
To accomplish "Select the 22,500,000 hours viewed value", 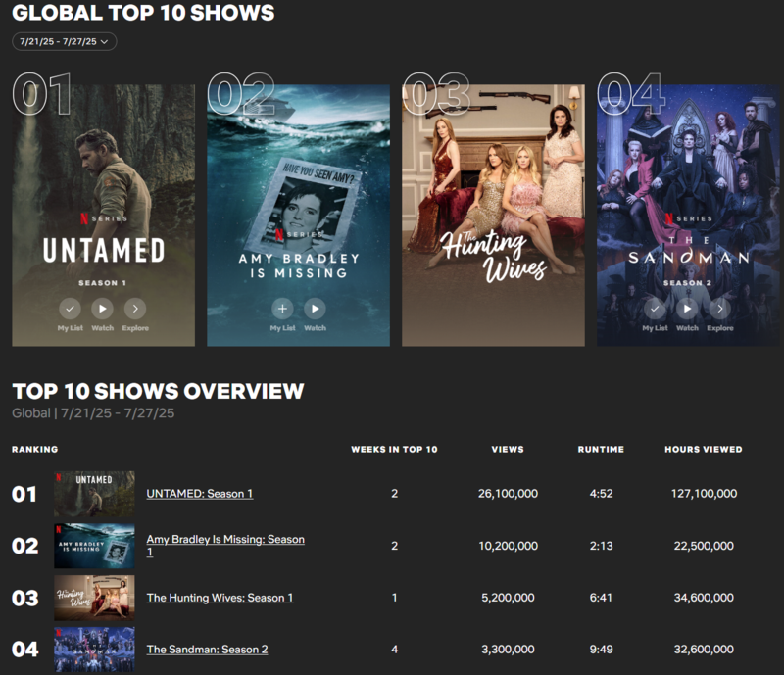I will click(x=704, y=546).
